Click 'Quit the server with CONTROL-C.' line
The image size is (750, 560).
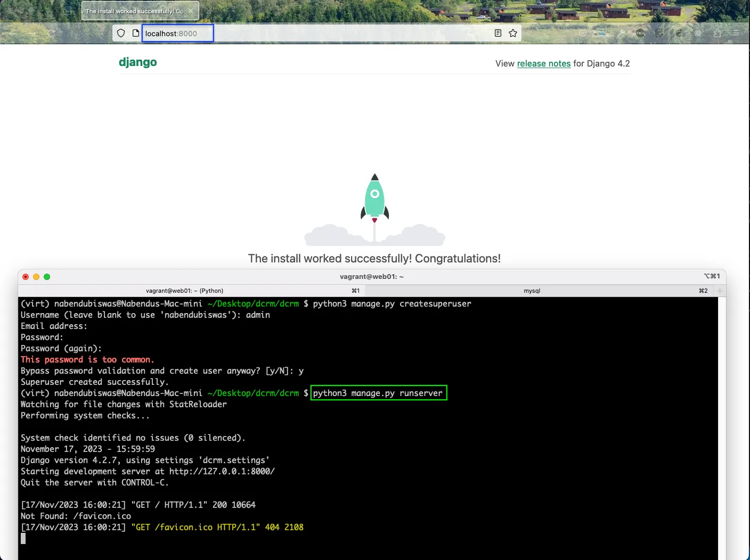coord(94,483)
